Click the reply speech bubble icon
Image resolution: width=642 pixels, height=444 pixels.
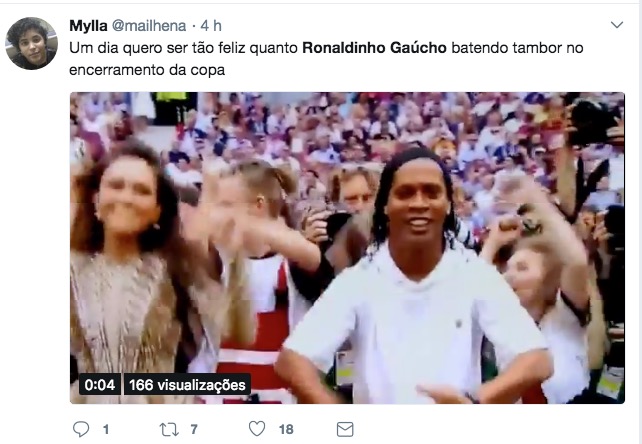pos(81,429)
